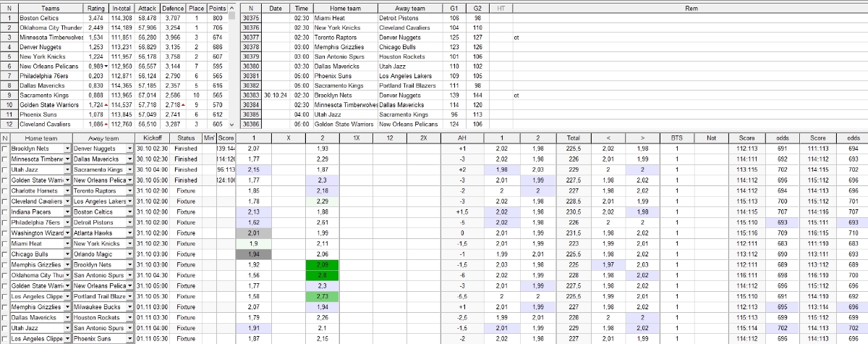Click blue down arrow beside New Orleans Pelicans rating
This screenshot has width=868, height=344.
tap(106, 66)
